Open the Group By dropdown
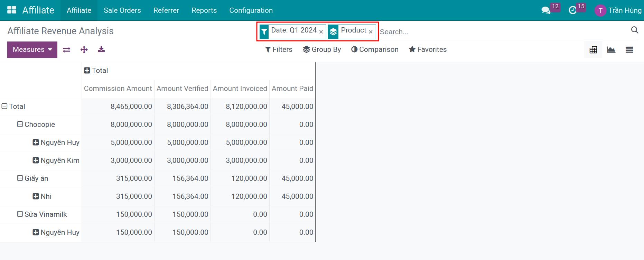The height and width of the screenshot is (260, 644). (322, 49)
